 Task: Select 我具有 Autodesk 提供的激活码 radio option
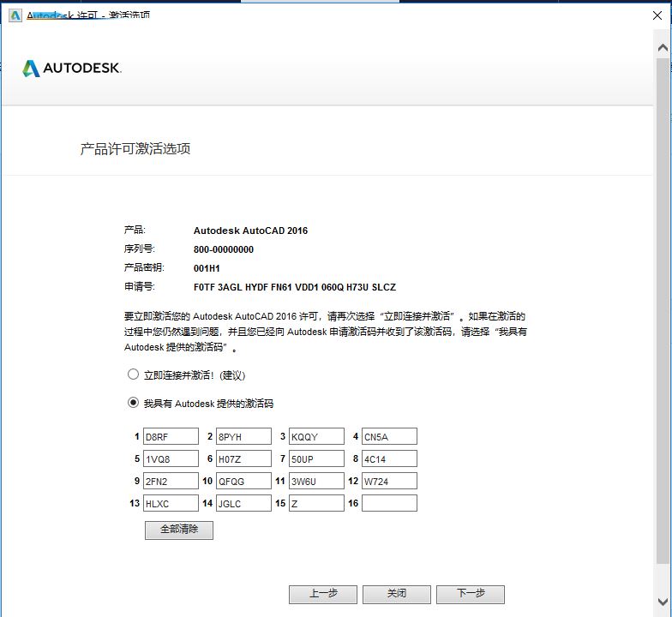[x=134, y=403]
